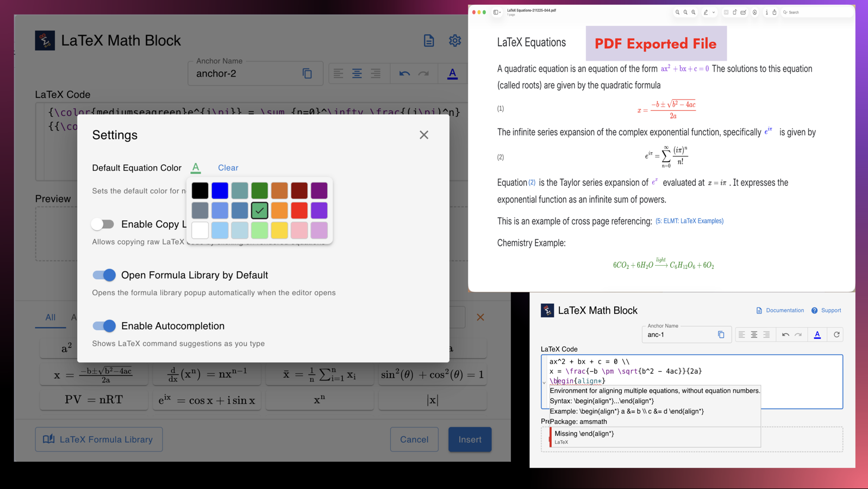Copy anc-1 anchor name in small window

click(x=721, y=335)
